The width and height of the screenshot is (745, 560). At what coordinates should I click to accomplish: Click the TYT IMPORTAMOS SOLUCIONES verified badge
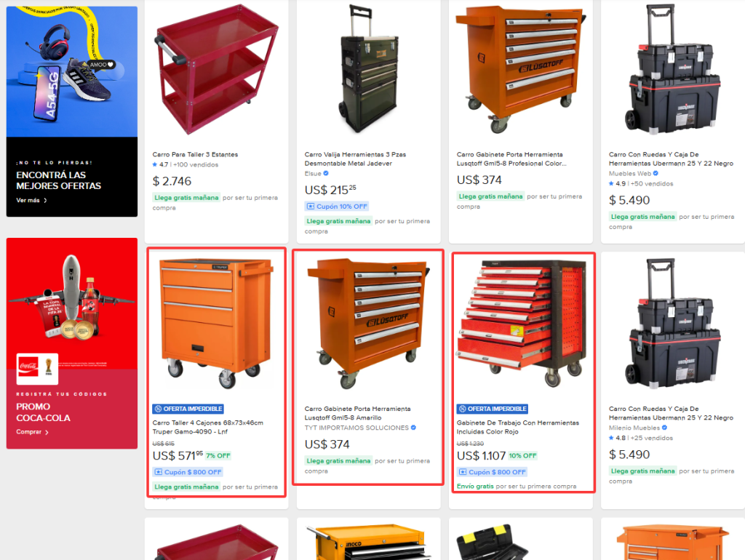pos(413,428)
